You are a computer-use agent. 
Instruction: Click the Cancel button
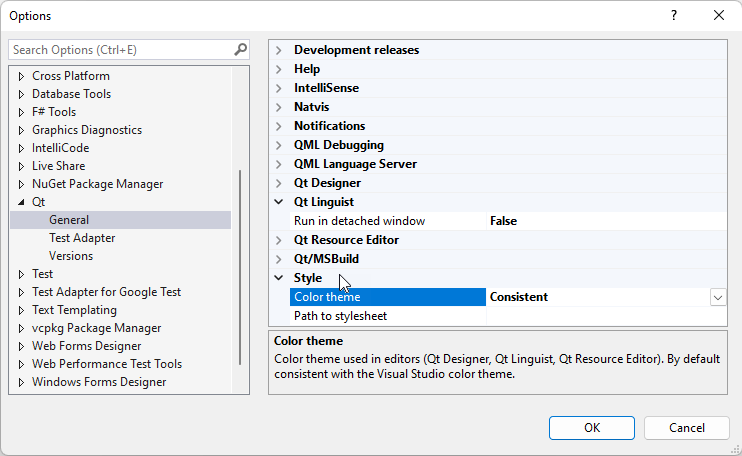click(x=687, y=428)
